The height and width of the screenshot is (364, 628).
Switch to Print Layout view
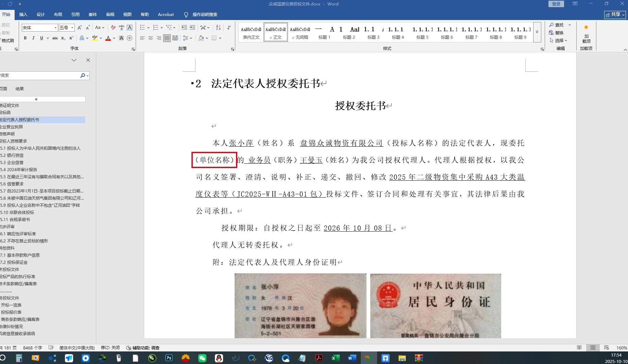pos(593,348)
